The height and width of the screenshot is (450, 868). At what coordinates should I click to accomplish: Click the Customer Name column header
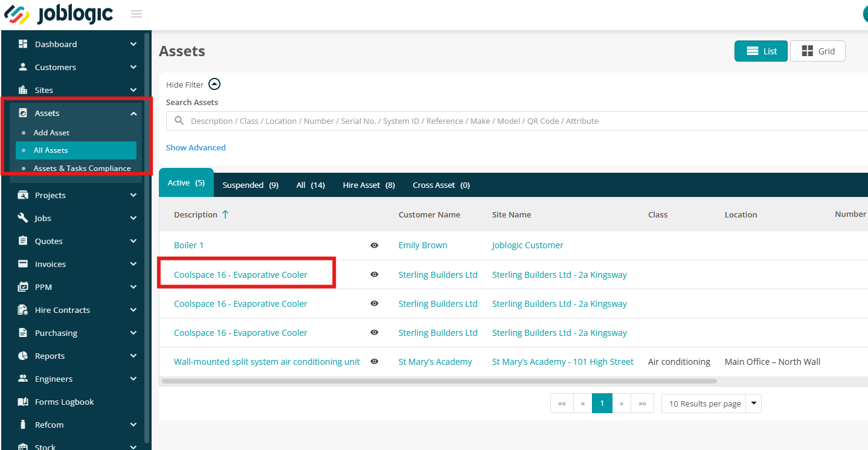click(x=429, y=214)
